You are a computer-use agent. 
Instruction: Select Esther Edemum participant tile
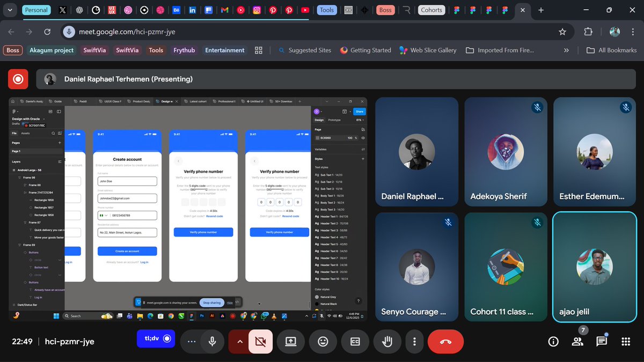click(x=595, y=151)
